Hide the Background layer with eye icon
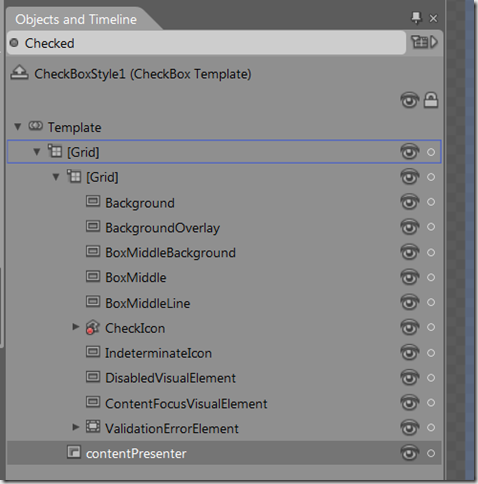Viewport: 478px width, 484px height. pos(409,202)
